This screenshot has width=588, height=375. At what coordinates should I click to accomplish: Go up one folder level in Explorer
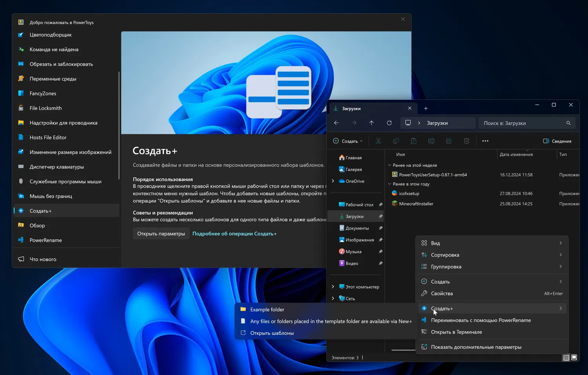(x=372, y=123)
